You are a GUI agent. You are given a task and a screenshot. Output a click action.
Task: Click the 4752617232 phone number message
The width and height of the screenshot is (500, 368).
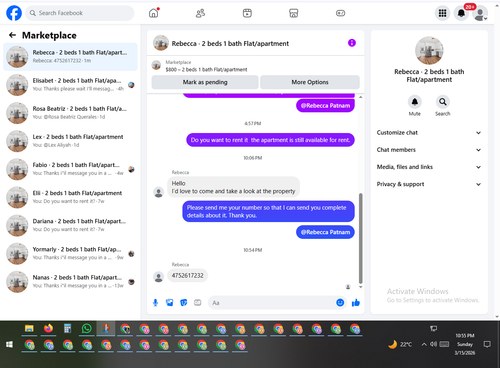(x=187, y=276)
